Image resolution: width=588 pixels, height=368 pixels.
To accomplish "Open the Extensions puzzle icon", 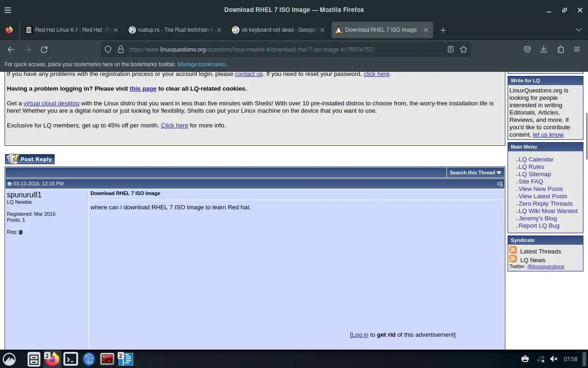I will 560,49.
